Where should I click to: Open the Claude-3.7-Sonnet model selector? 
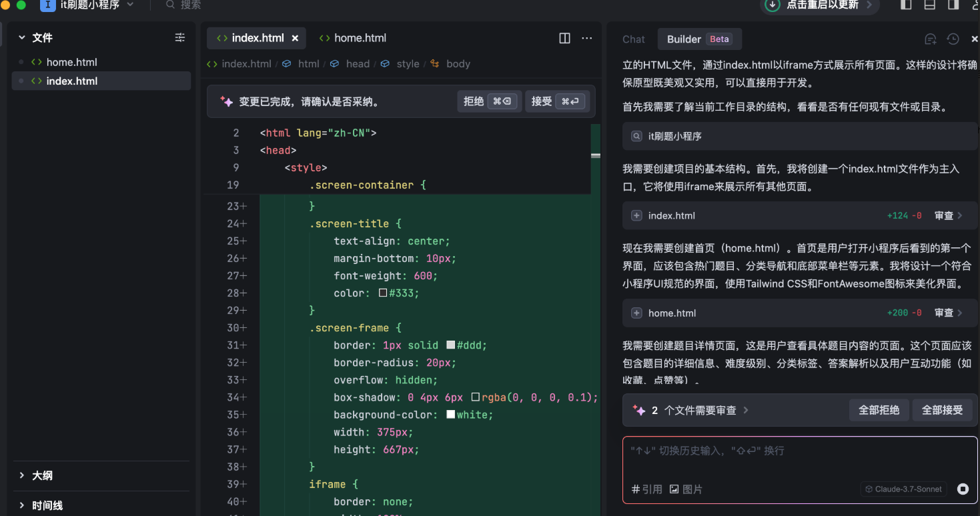coord(903,489)
